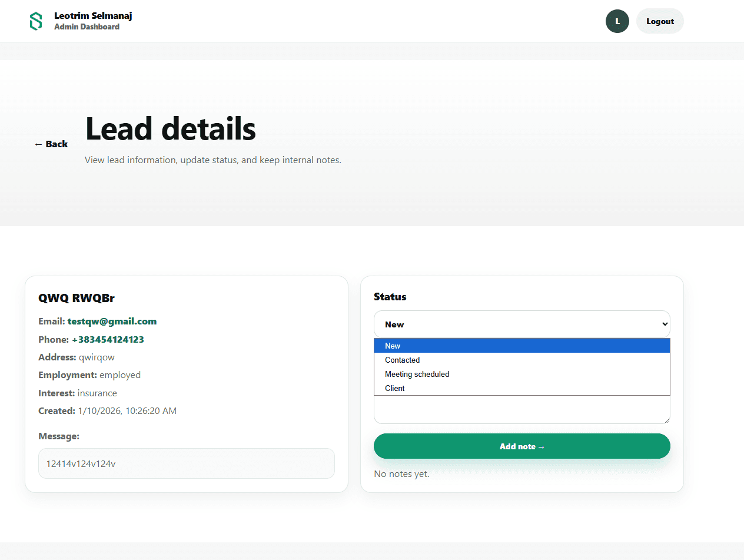Image resolution: width=744 pixels, height=560 pixels.
Task: Click the Logout button
Action: 659,21
